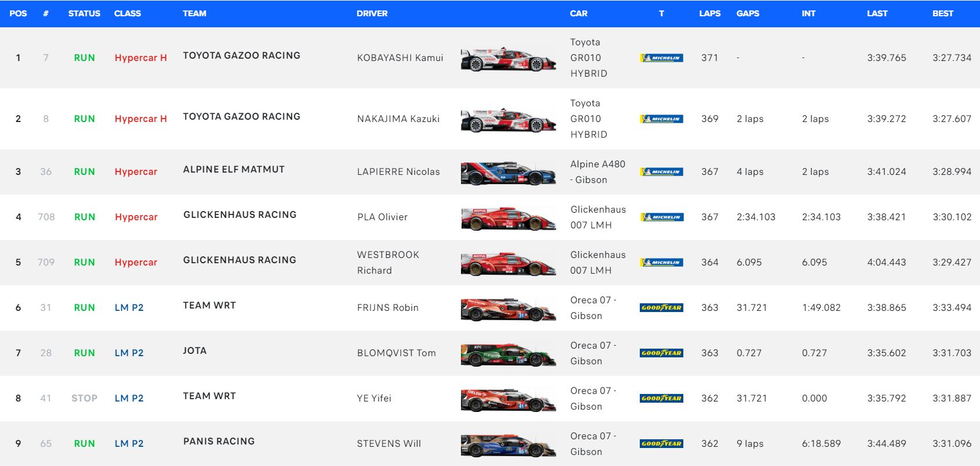Screen dimensions: 980x466
Task: Click car number 708
Action: tap(46, 217)
